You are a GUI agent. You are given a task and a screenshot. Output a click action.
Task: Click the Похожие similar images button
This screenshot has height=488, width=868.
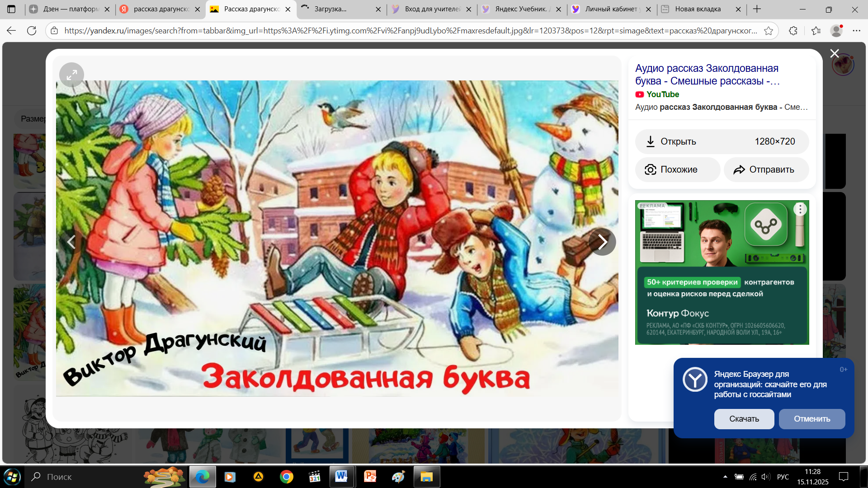tap(677, 169)
